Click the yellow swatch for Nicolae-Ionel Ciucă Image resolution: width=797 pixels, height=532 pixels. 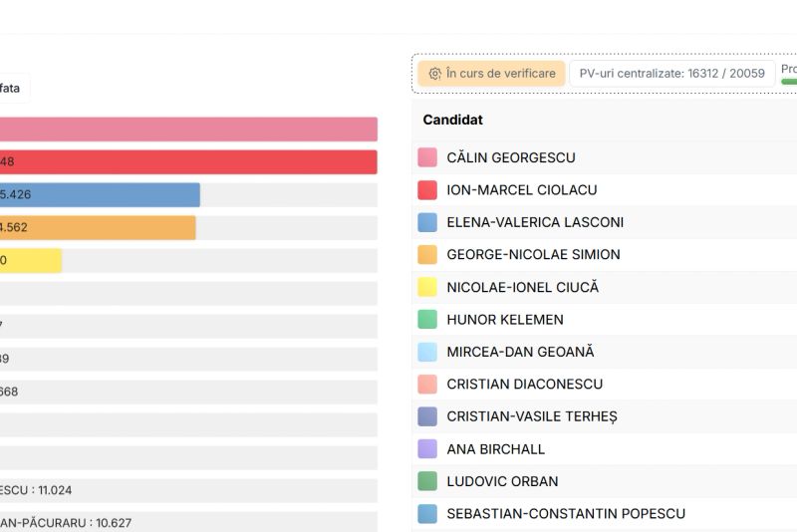tap(427, 287)
